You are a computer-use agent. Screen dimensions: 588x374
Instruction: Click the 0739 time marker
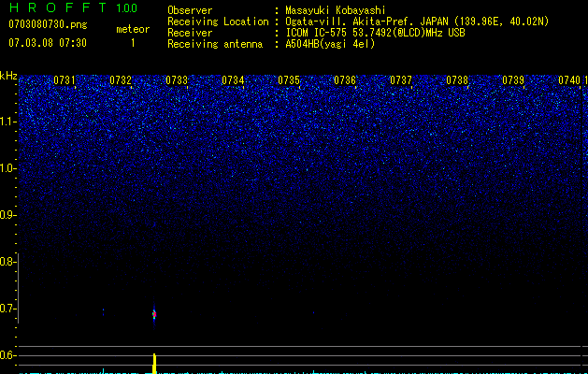[x=513, y=80]
